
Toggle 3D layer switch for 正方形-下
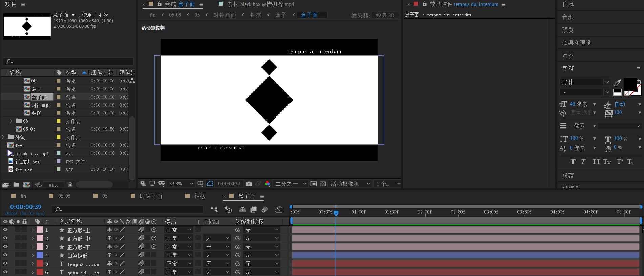[154, 247]
